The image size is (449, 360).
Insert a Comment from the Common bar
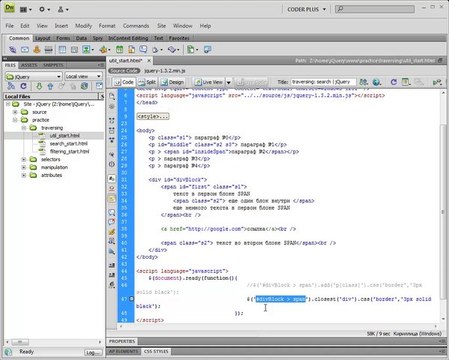[143, 50]
